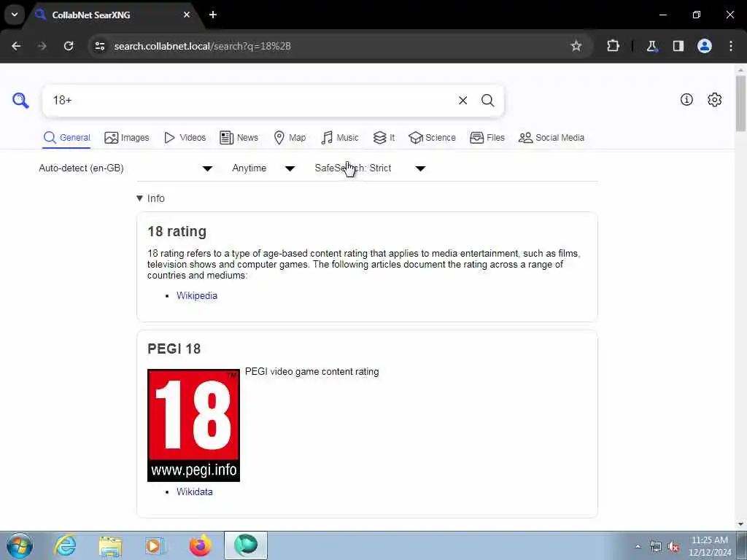Reload the page
The image size is (747, 560).
(x=69, y=46)
